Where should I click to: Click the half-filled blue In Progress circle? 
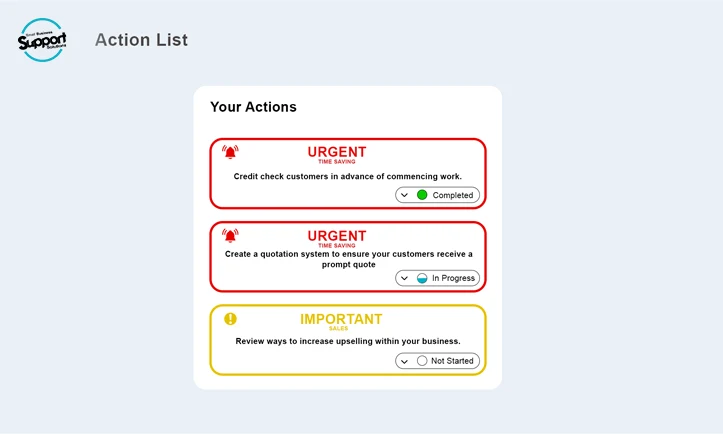point(422,278)
